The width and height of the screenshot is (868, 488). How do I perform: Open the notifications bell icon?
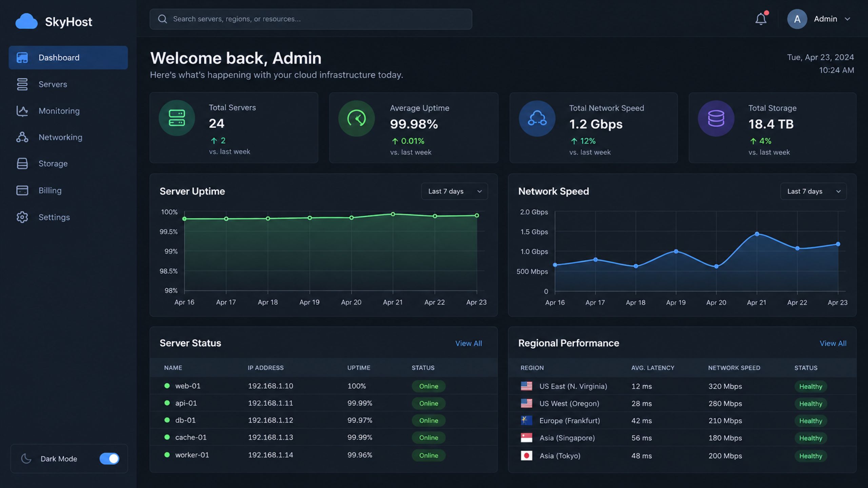point(761,19)
